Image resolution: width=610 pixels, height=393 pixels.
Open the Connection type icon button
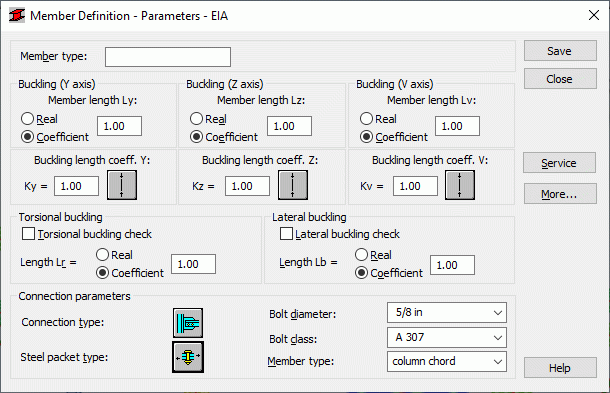(x=188, y=323)
